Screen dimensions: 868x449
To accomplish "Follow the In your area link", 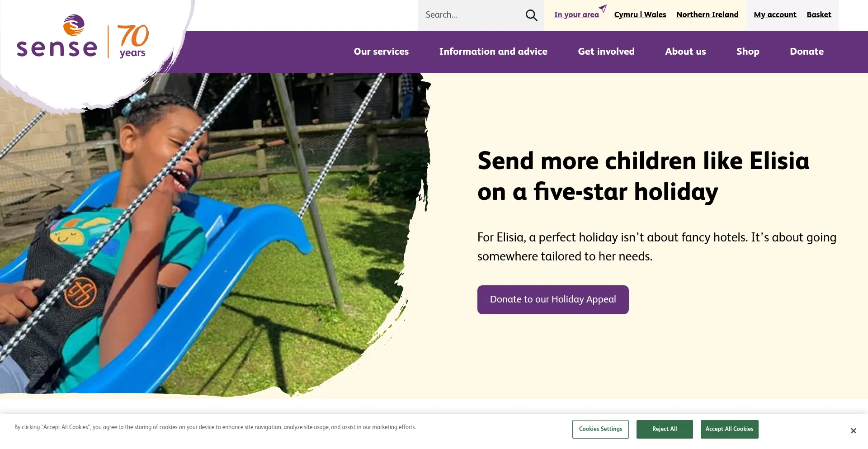I will coord(576,15).
